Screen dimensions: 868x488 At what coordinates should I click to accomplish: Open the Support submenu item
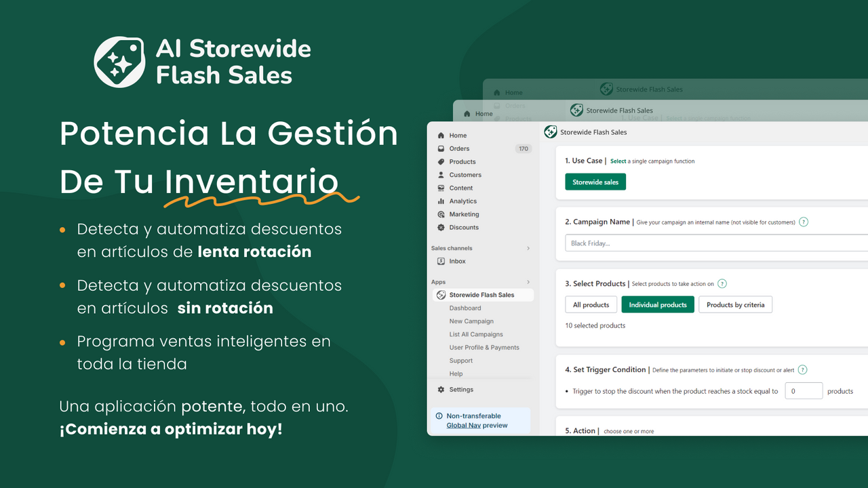(461, 361)
